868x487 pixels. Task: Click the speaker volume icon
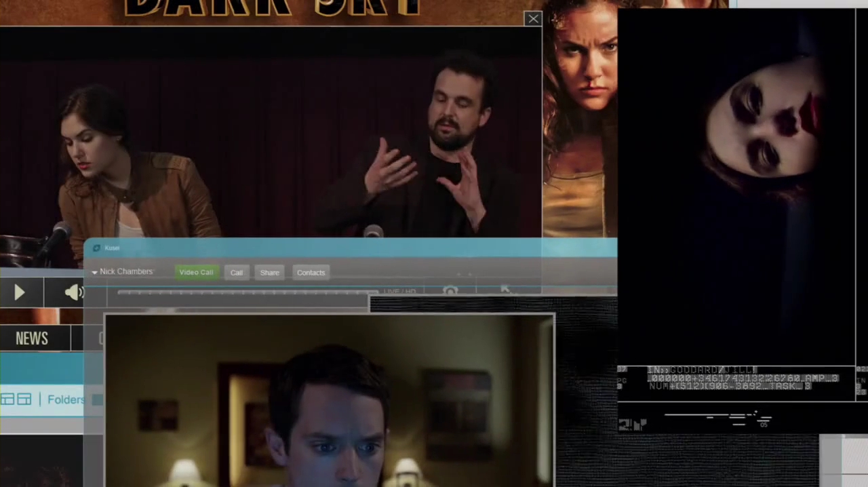(74, 292)
